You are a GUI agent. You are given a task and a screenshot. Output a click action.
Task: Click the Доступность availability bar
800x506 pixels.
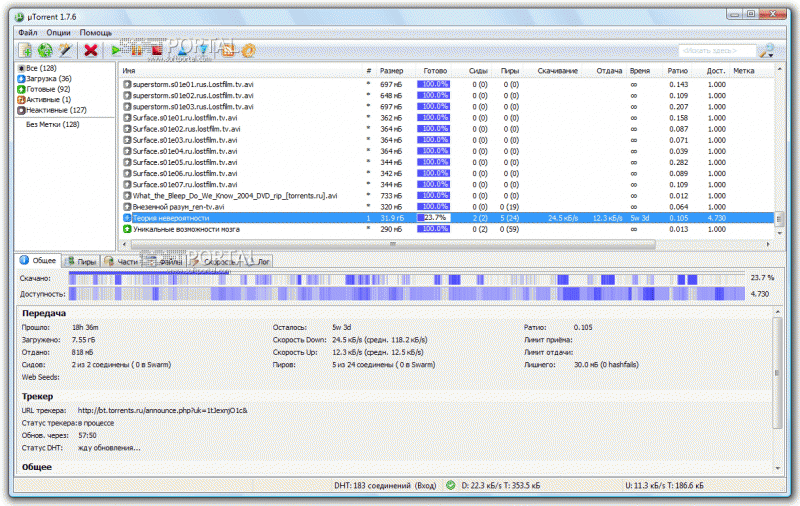pos(407,294)
